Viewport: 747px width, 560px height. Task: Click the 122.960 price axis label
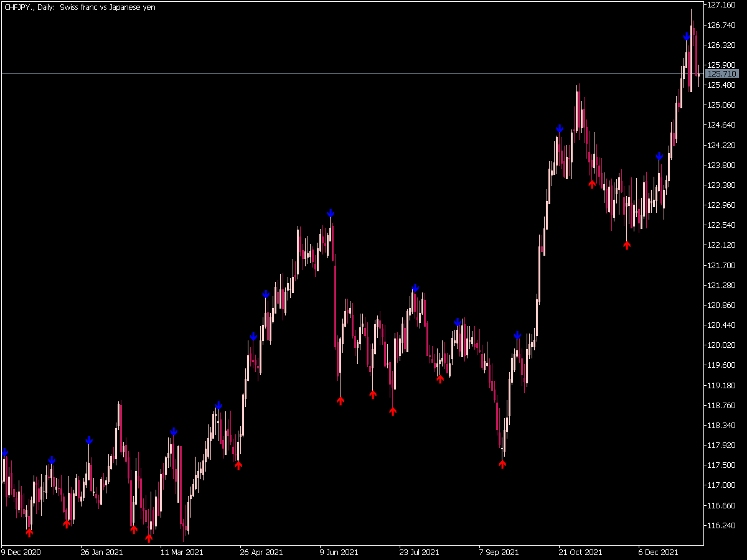pyautogui.click(x=722, y=205)
